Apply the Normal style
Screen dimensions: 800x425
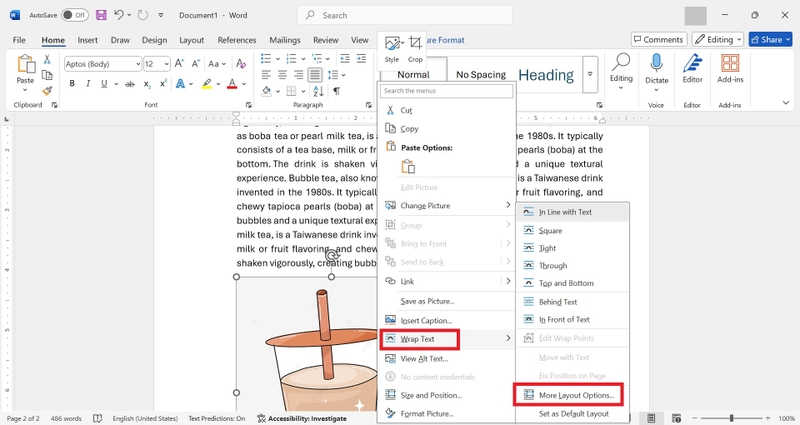click(x=413, y=74)
